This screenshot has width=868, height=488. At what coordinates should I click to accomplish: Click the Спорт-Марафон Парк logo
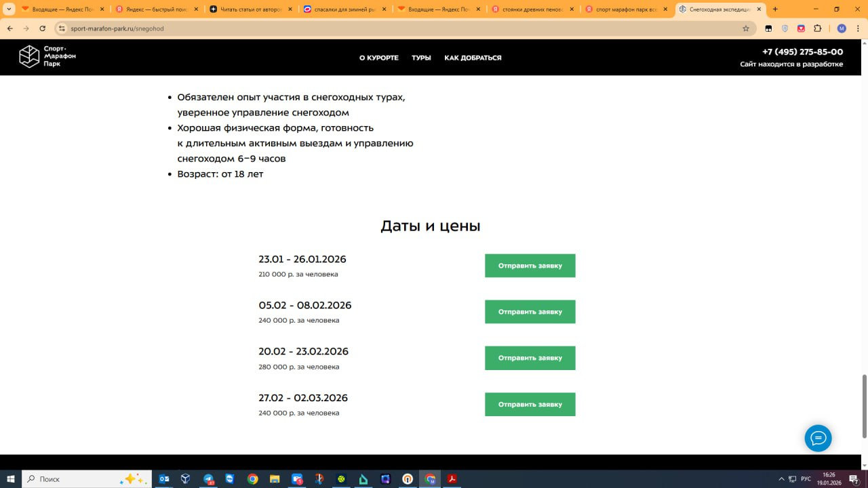point(47,56)
